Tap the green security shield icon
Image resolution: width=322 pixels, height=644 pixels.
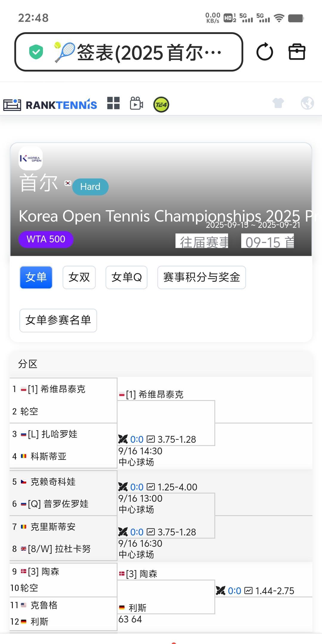(x=36, y=52)
